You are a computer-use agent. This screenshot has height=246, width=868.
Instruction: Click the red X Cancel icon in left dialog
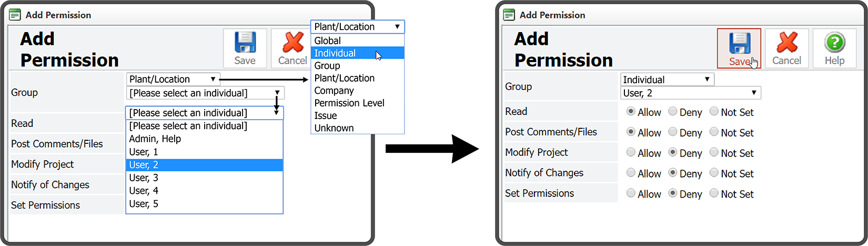click(292, 43)
